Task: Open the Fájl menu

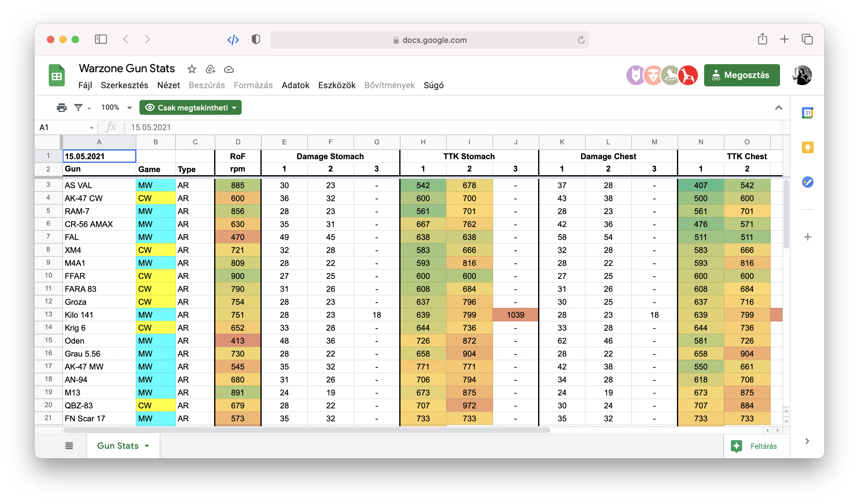Action: (x=85, y=85)
